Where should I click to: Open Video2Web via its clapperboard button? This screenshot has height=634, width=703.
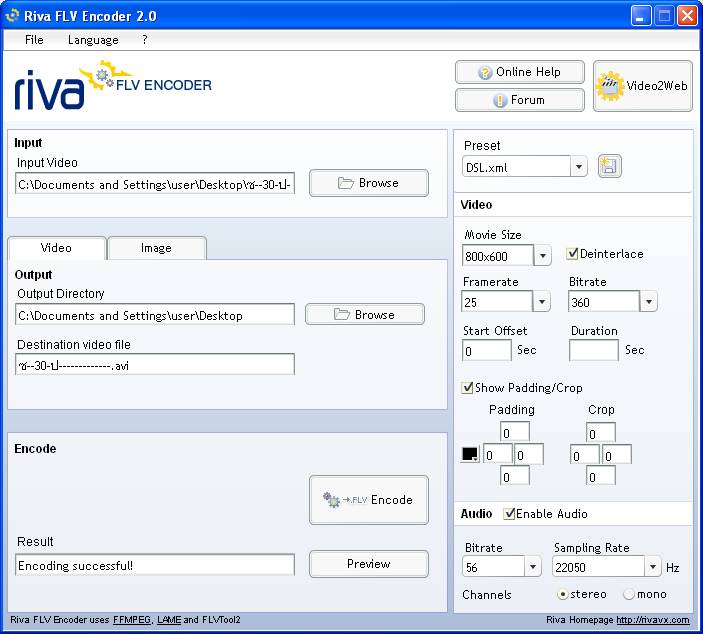click(642, 86)
